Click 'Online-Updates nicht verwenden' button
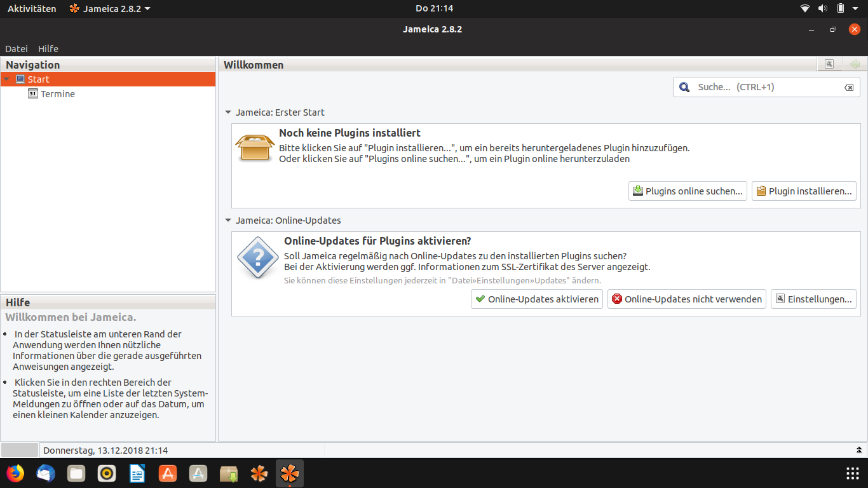Image resolution: width=868 pixels, height=488 pixels. [x=686, y=299]
